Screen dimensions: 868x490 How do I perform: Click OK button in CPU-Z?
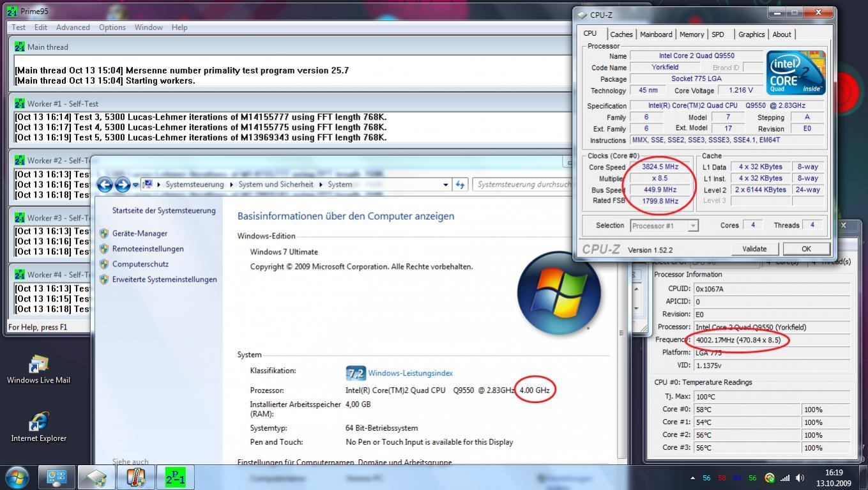[806, 249]
